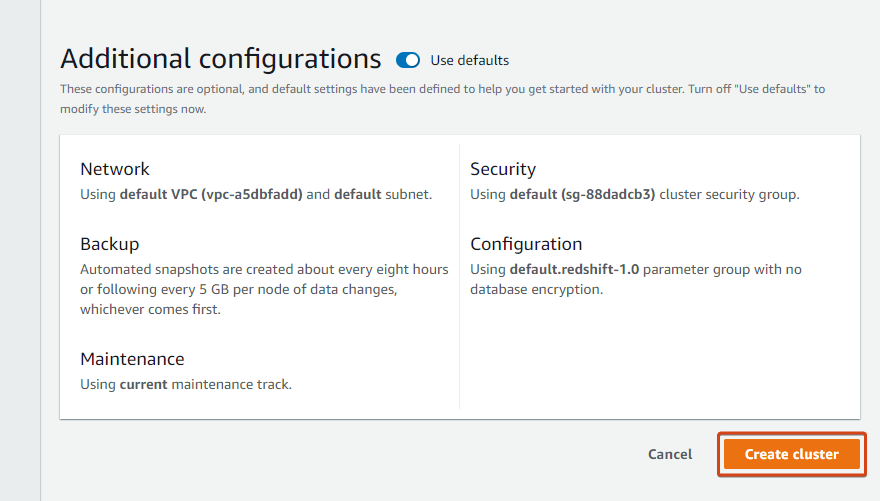
Task: Click the Configuration section heading
Action: pos(526,244)
